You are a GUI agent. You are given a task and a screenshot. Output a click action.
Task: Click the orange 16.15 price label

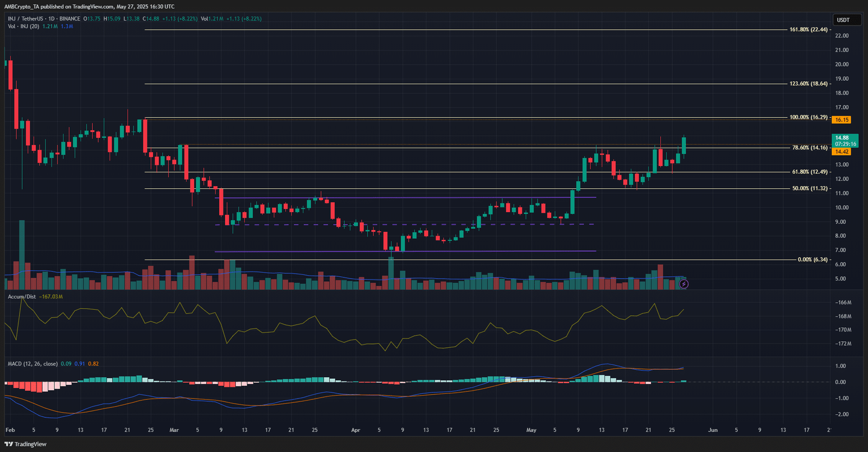[x=841, y=120]
